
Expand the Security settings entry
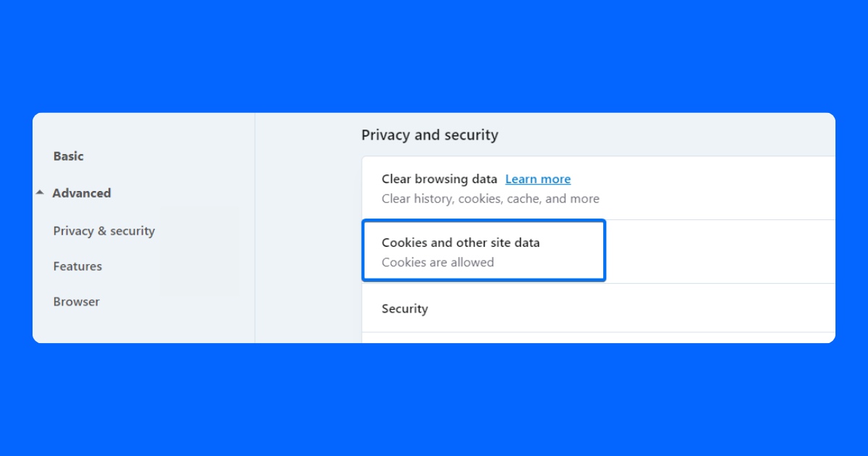point(405,308)
